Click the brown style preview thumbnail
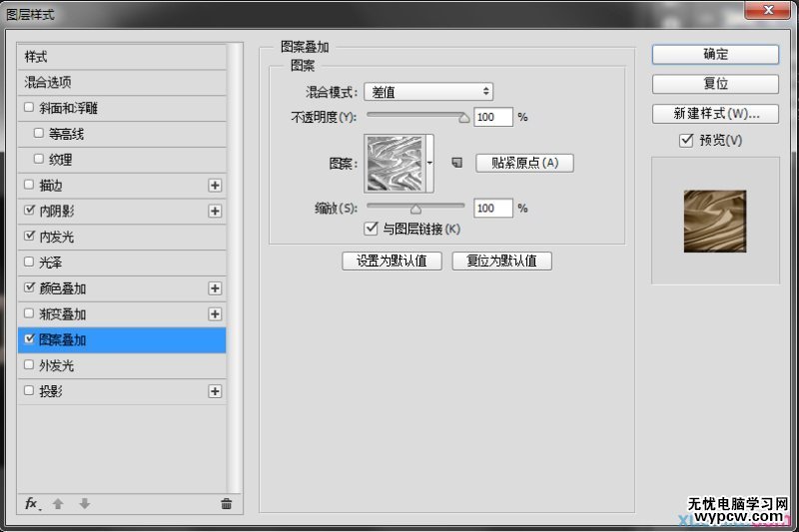799x532 pixels. [x=715, y=221]
